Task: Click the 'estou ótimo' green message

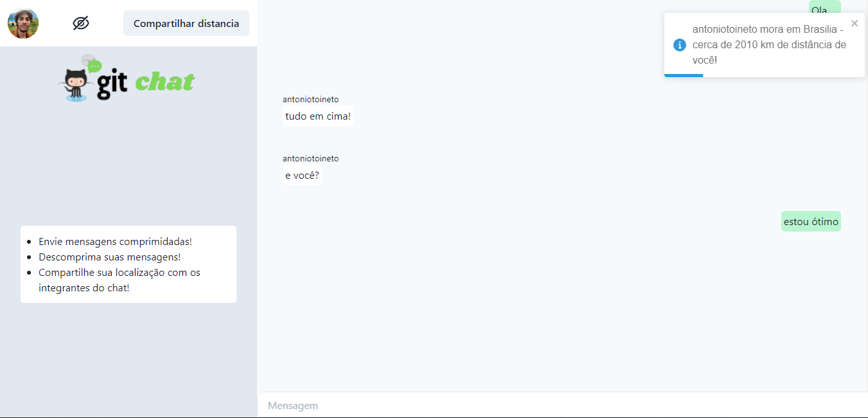Action: tap(811, 221)
